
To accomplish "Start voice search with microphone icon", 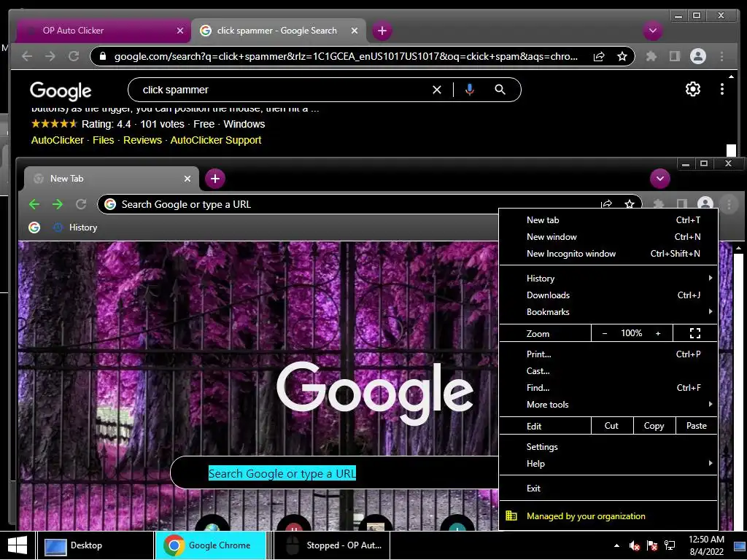I will (470, 90).
